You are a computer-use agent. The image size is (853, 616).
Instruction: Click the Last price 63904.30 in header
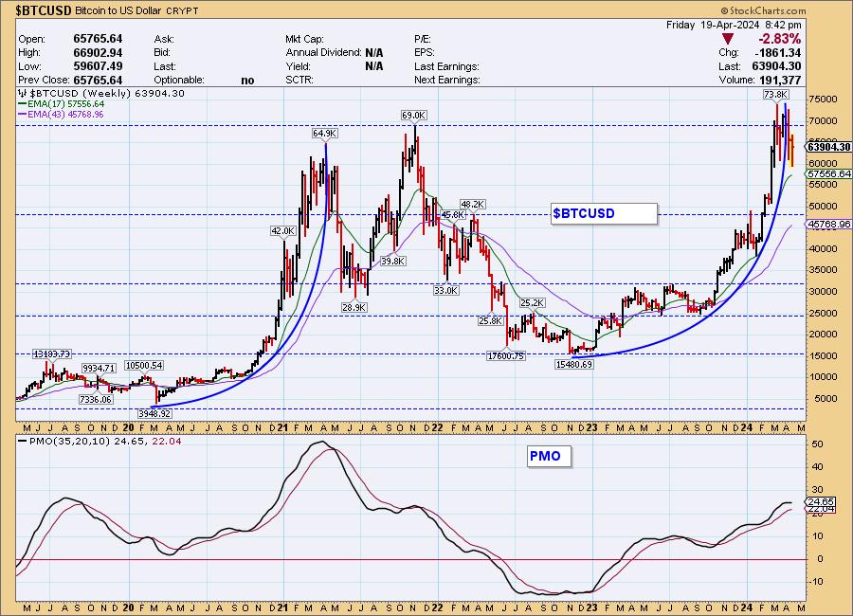point(778,66)
